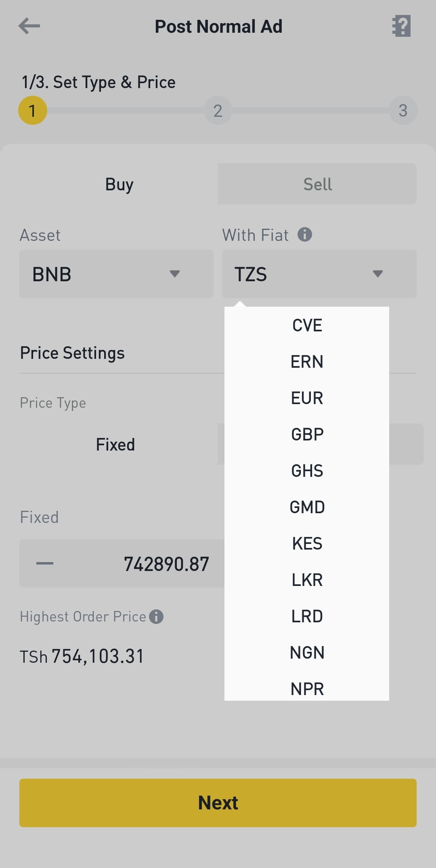Tap the back arrow icon

(29, 26)
